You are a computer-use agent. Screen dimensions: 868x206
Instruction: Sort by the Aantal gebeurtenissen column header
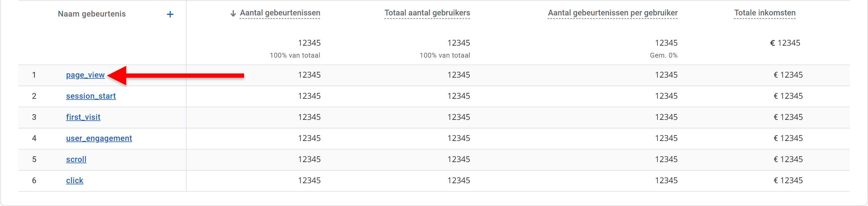[280, 13]
